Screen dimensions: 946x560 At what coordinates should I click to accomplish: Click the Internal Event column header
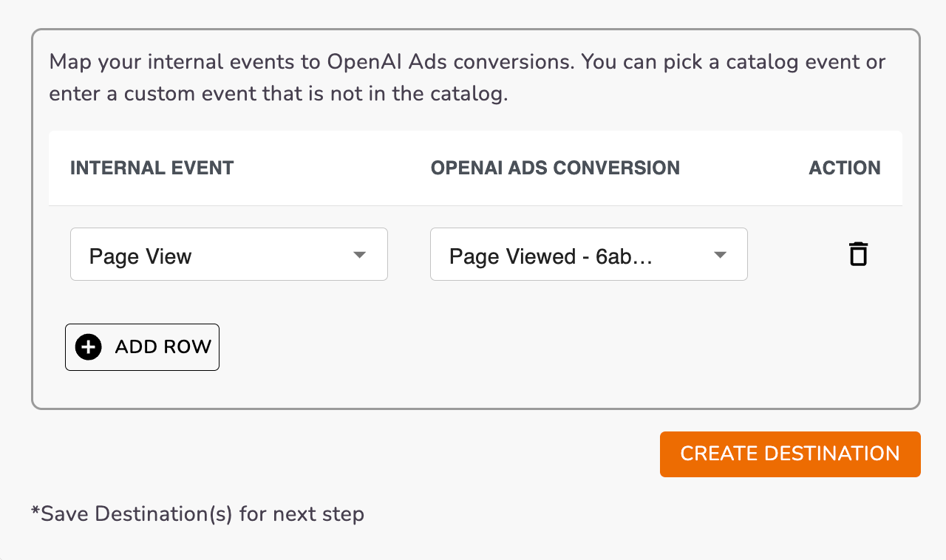point(152,168)
